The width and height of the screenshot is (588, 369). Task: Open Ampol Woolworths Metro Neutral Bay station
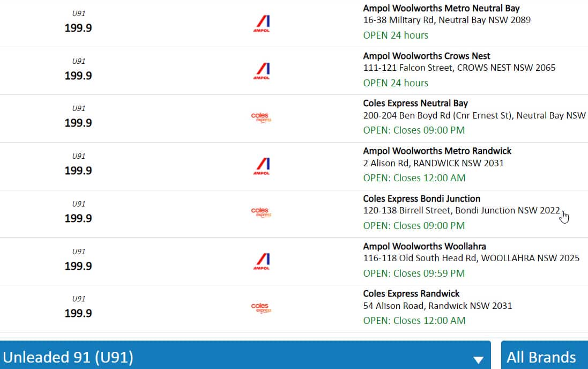coord(441,8)
